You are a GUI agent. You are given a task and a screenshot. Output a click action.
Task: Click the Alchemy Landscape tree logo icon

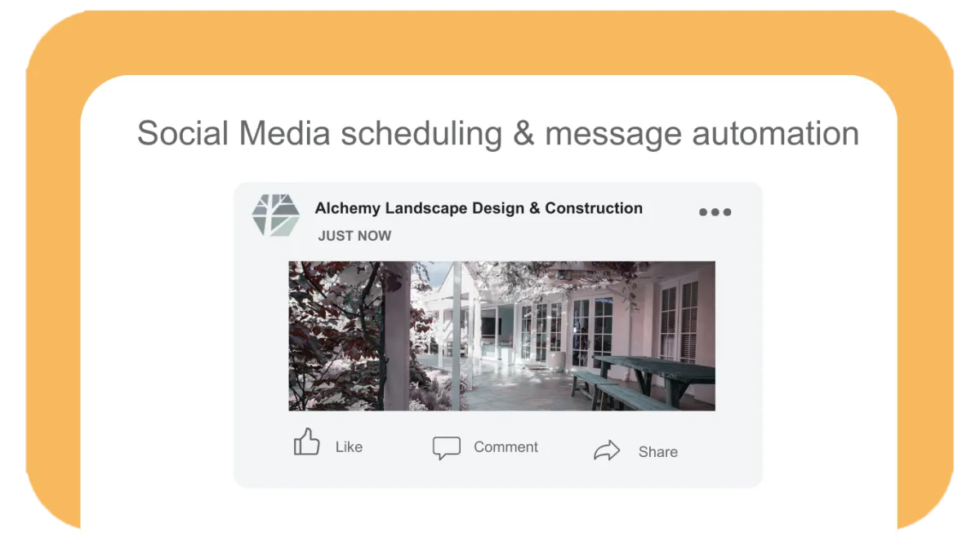(x=276, y=215)
